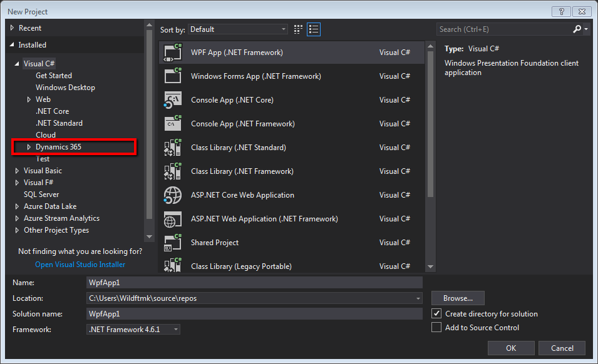
Task: Click the search magnifier icon
Action: (x=577, y=29)
